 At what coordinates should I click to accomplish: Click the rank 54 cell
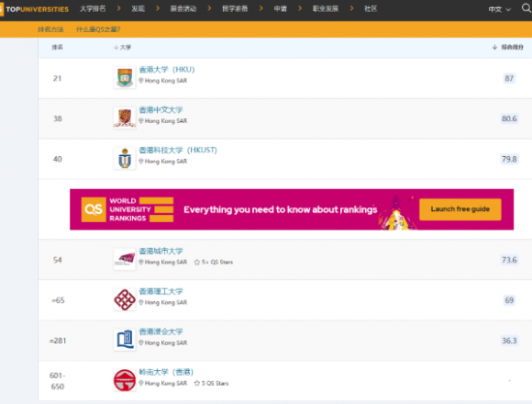[x=58, y=260]
